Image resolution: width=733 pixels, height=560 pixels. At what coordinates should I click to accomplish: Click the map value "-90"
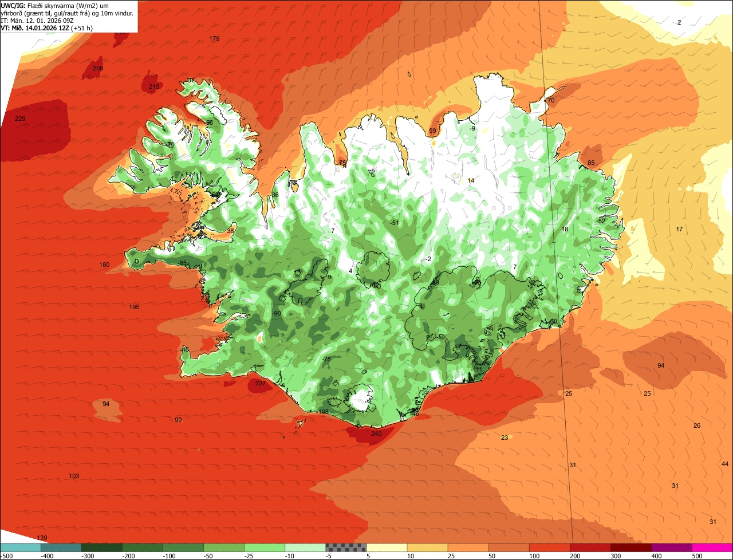click(x=276, y=314)
